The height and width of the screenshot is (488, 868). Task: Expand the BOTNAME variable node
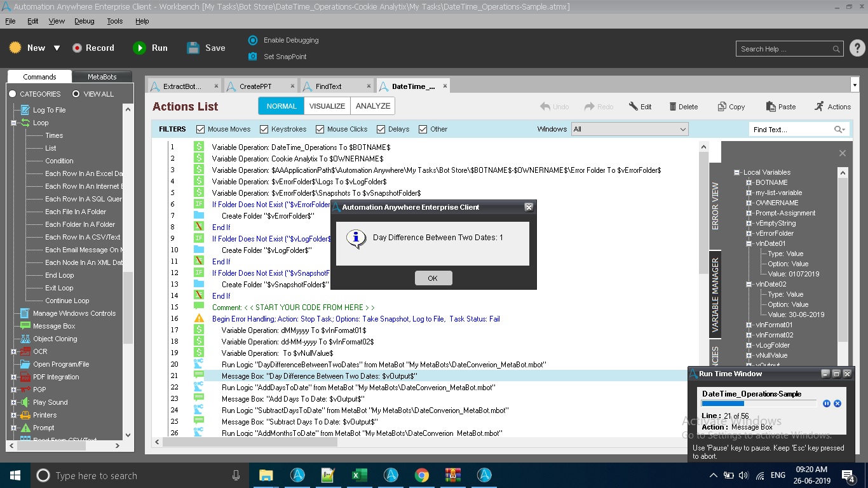pyautogui.click(x=749, y=182)
